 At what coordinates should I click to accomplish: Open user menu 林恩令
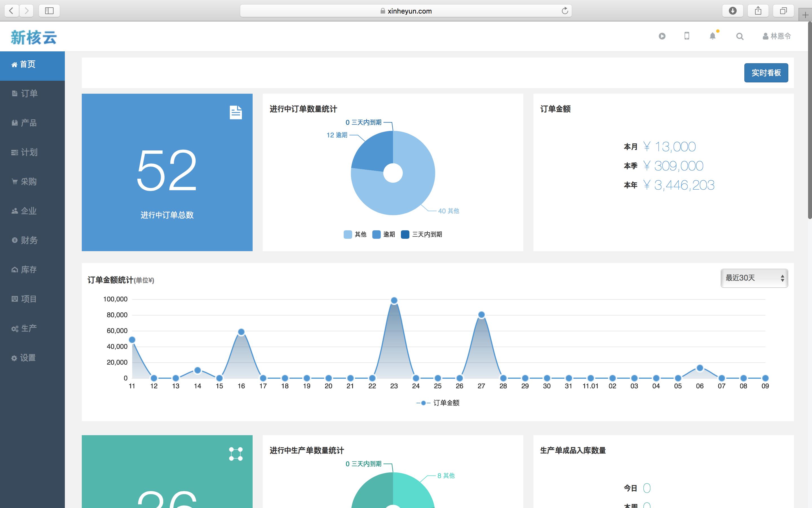coord(777,36)
